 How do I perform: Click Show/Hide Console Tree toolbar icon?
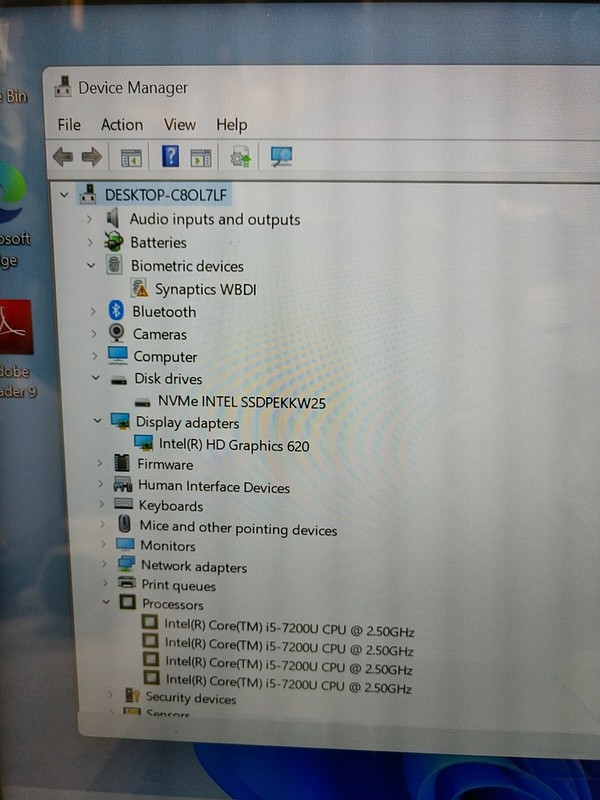tap(131, 158)
